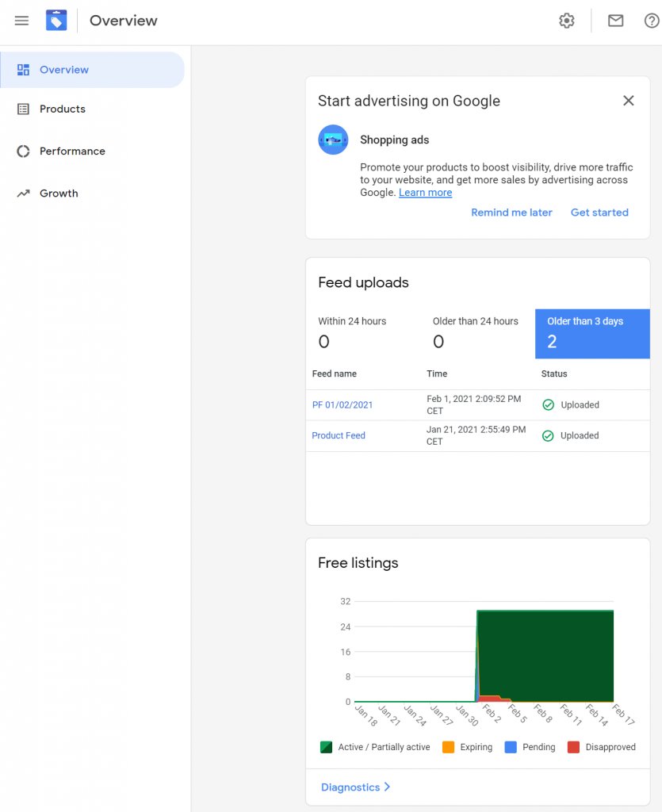Click Get started for Shopping ads
Image resolution: width=662 pixels, height=812 pixels.
(599, 213)
